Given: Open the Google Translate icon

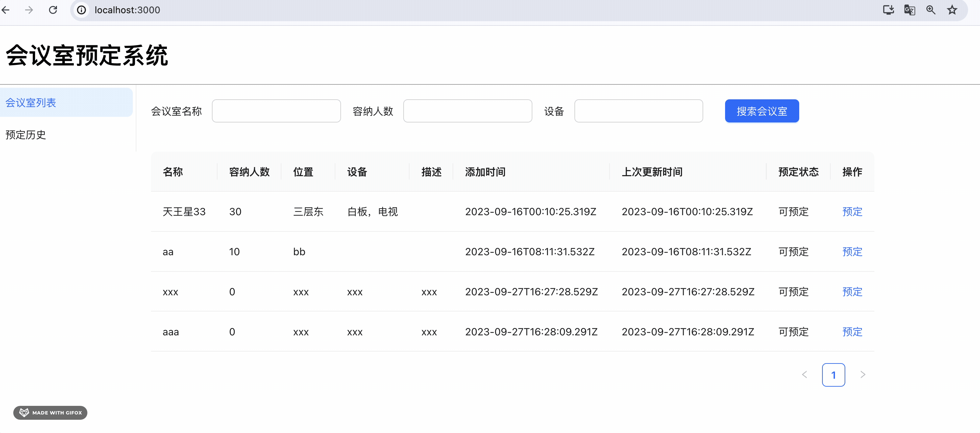Looking at the screenshot, I should pos(909,10).
